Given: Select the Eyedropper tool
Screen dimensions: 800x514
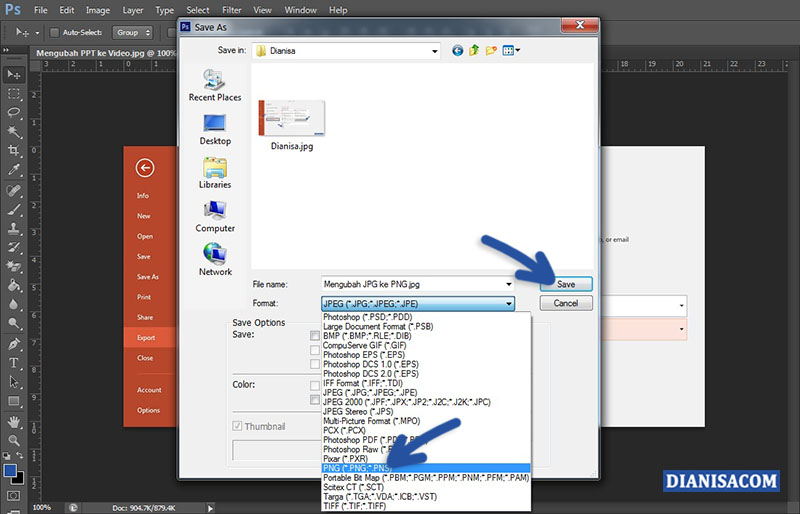Looking at the screenshot, I should point(14,170).
